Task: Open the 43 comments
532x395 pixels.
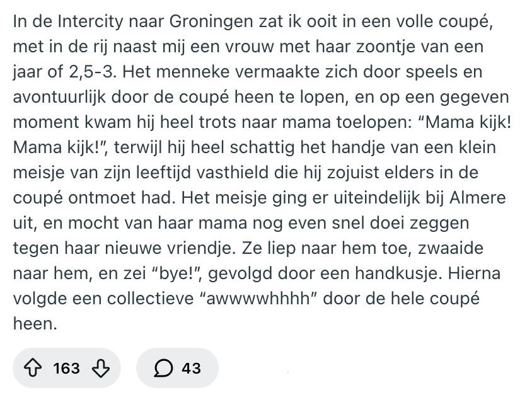Action: point(190,368)
